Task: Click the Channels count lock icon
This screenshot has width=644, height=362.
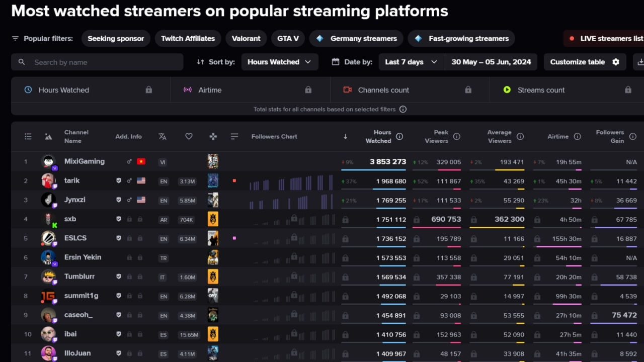Action: pos(468,89)
